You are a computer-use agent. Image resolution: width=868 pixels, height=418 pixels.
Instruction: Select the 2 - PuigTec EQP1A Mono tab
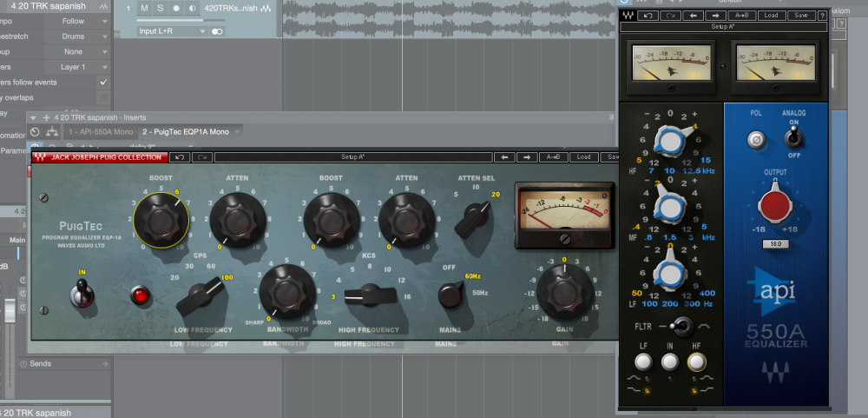[186, 131]
